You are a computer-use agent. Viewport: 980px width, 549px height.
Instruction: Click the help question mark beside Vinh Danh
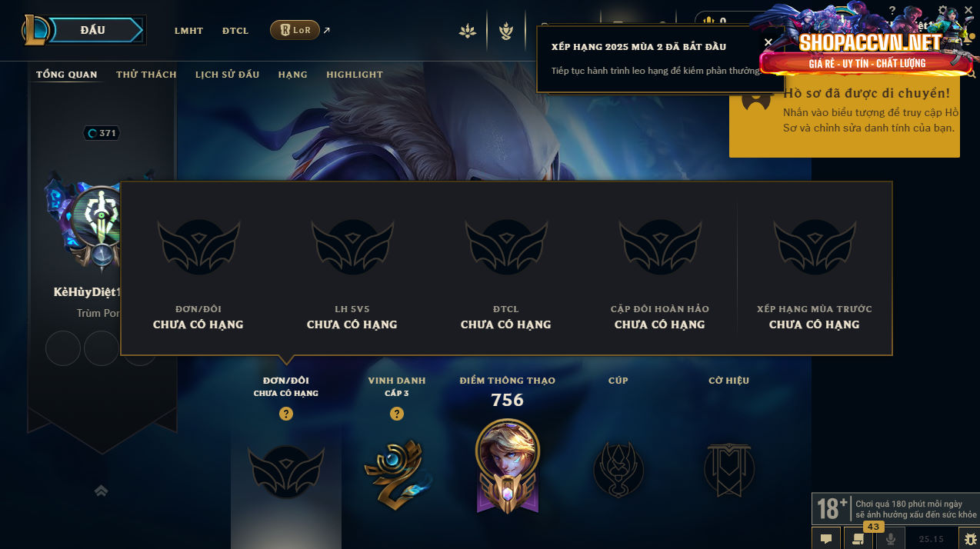click(x=397, y=414)
